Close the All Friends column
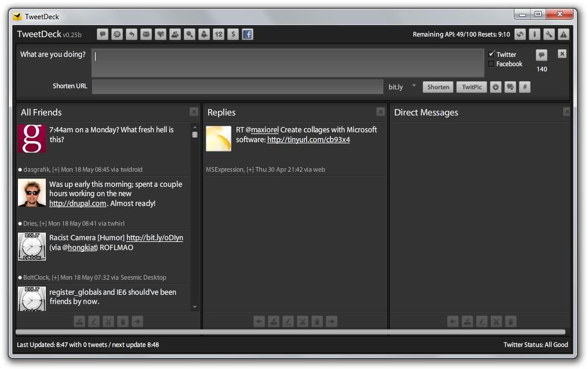Viewport: 588px width, 369px height. [194, 112]
